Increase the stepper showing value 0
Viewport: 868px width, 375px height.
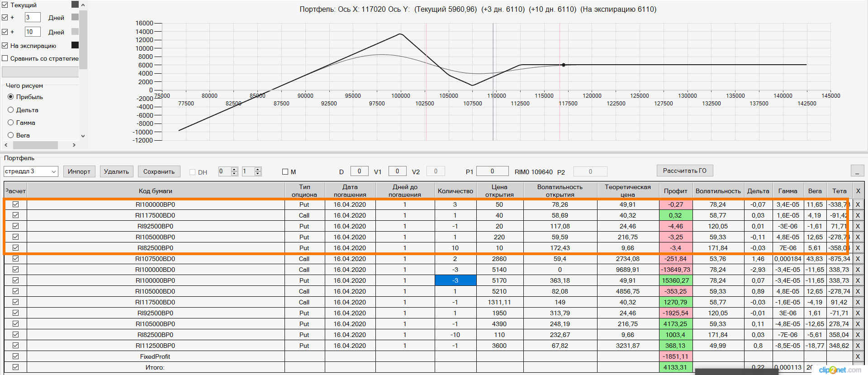click(x=234, y=170)
